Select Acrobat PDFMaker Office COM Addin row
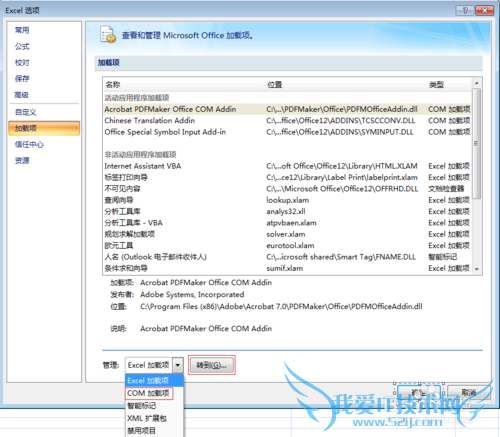 tap(287, 109)
